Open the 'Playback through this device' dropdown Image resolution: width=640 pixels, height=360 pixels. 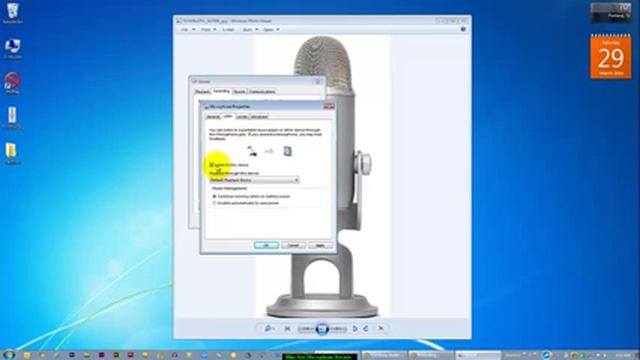(254, 180)
